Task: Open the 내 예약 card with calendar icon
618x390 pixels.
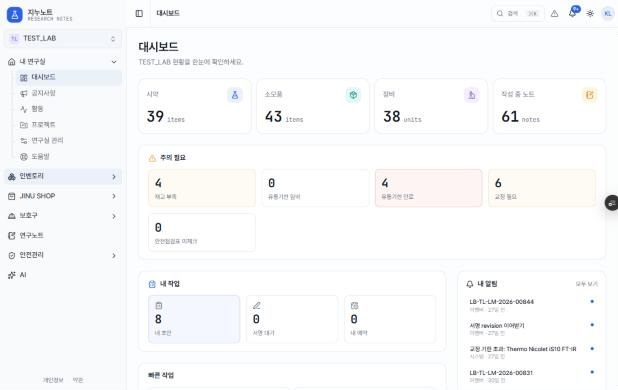Action: tap(390, 319)
